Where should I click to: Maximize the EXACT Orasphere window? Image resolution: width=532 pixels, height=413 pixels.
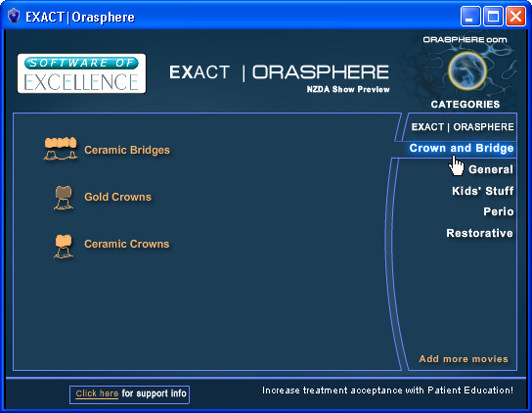493,17
